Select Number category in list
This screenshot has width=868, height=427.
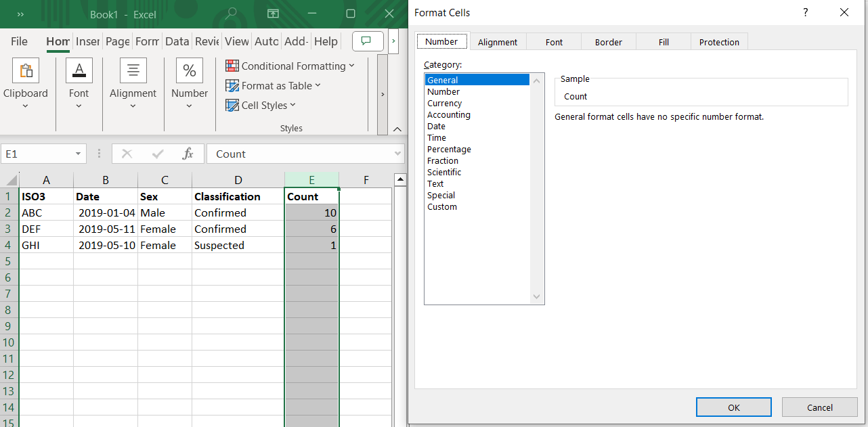pyautogui.click(x=477, y=91)
